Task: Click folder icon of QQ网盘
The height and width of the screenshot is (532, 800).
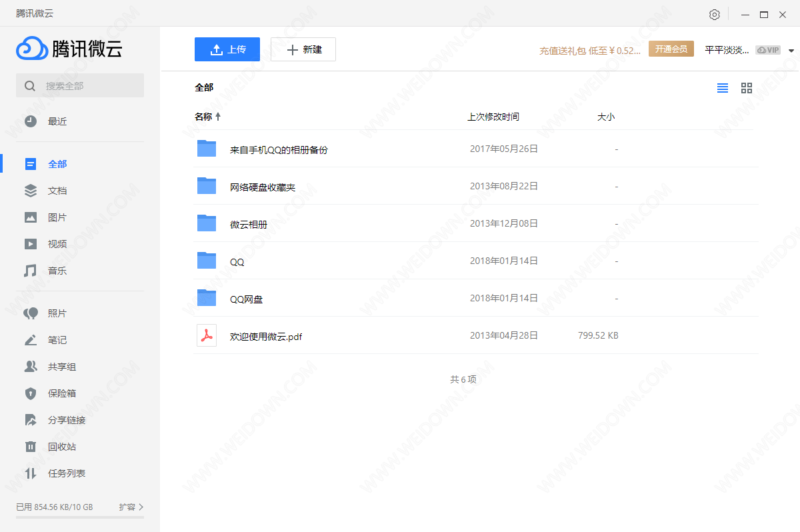Action: click(207, 297)
